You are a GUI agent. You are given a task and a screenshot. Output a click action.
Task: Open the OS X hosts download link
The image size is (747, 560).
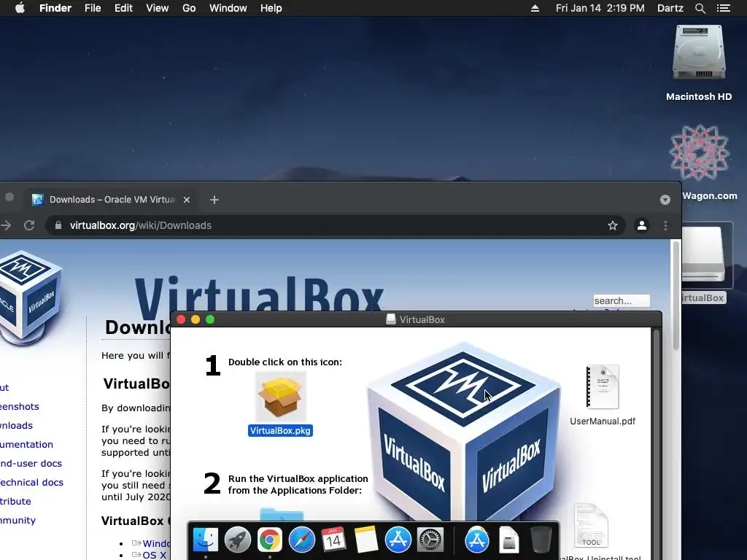pyautogui.click(x=155, y=555)
